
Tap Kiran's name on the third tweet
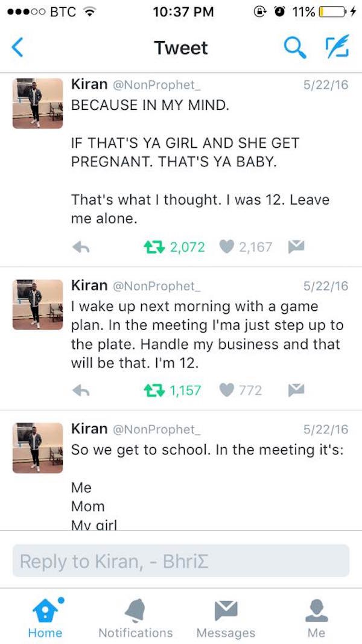point(89,429)
